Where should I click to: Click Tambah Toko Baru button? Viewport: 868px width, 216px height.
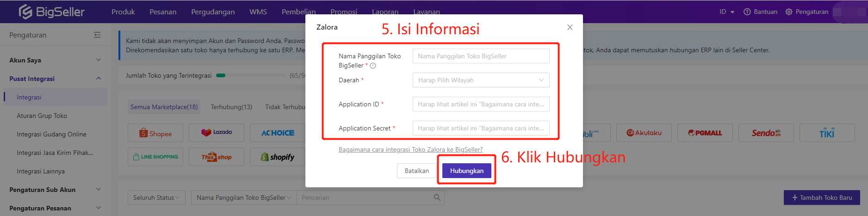822,197
